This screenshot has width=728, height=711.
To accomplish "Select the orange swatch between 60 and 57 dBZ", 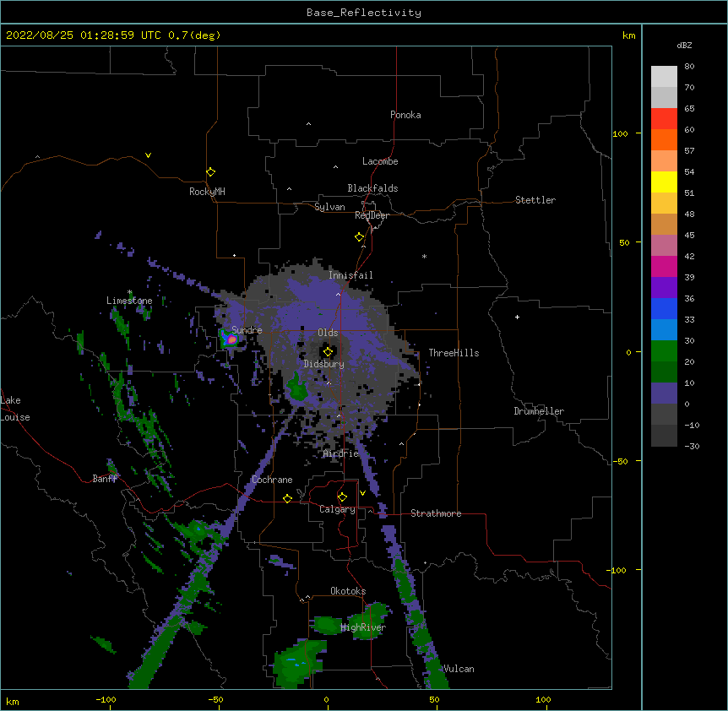I will (664, 139).
